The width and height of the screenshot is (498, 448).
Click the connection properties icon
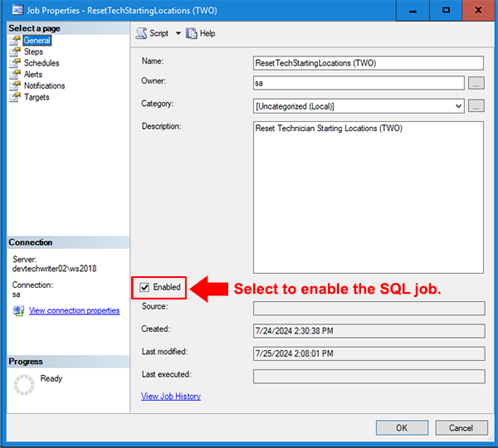[x=18, y=310]
